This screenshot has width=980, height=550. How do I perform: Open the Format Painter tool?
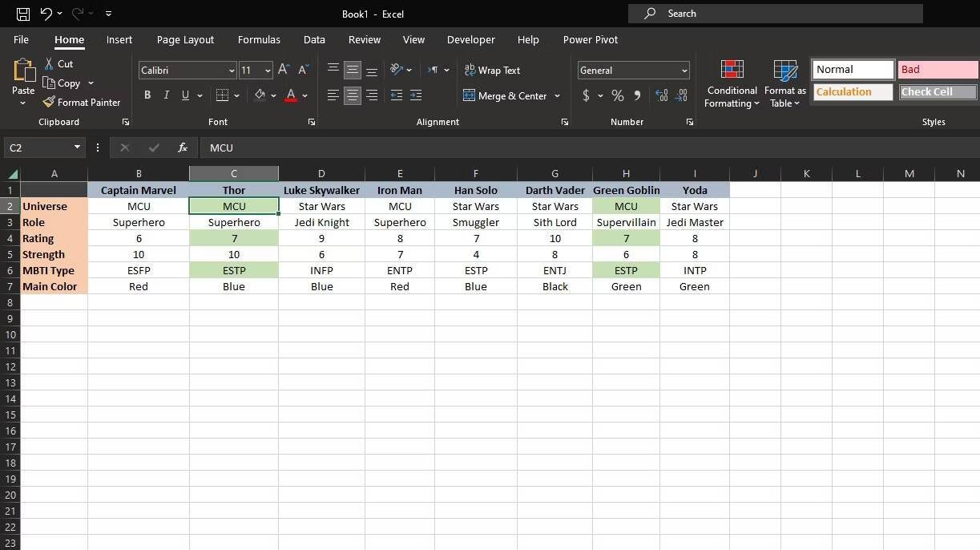point(82,102)
